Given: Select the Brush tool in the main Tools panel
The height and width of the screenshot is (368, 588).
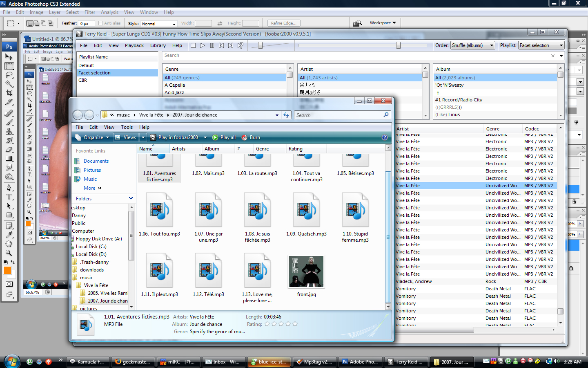Looking at the screenshot, I should [x=9, y=123].
